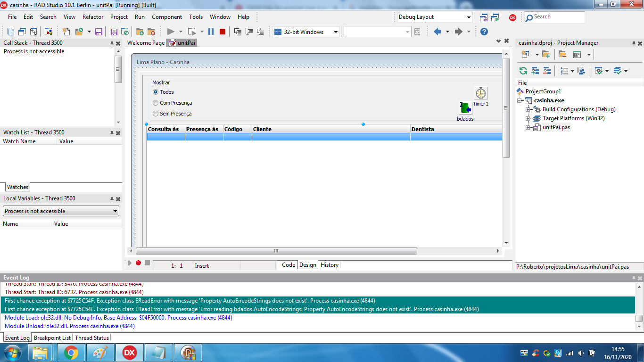Pause the running process
644x362 pixels.
[x=211, y=32]
